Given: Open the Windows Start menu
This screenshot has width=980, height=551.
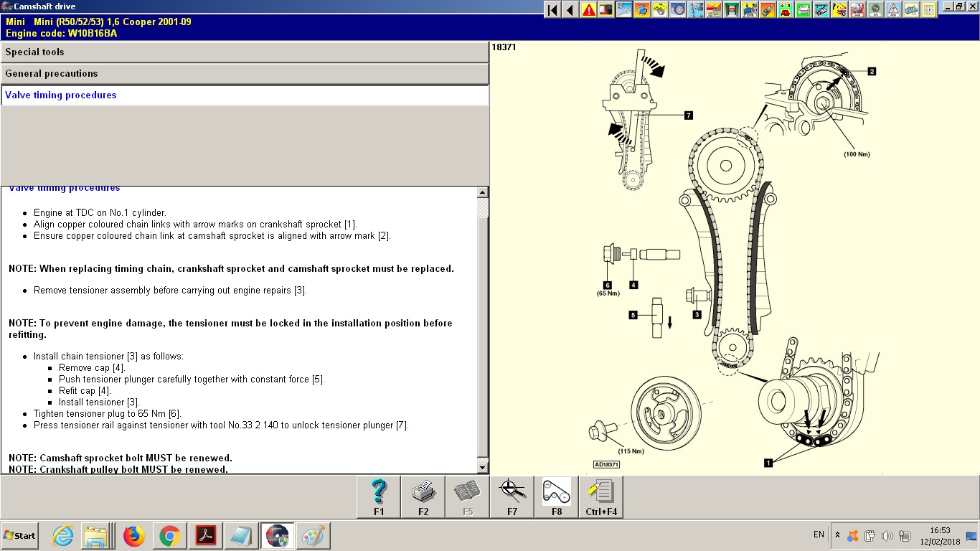Looking at the screenshot, I should pos(20,536).
